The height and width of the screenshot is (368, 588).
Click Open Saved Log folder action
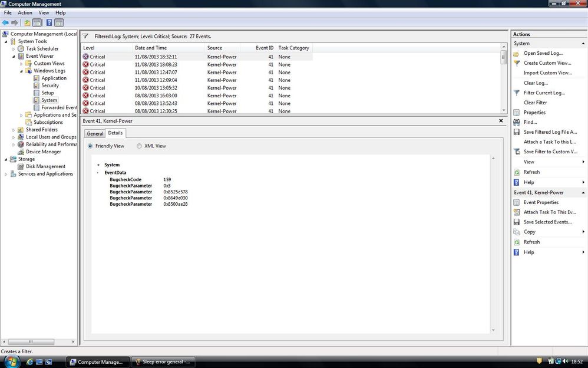tap(543, 53)
